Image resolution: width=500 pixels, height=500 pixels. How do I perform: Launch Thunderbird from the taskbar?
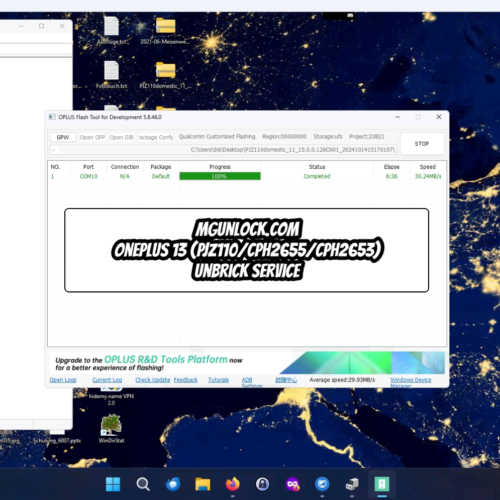[x=173, y=484]
